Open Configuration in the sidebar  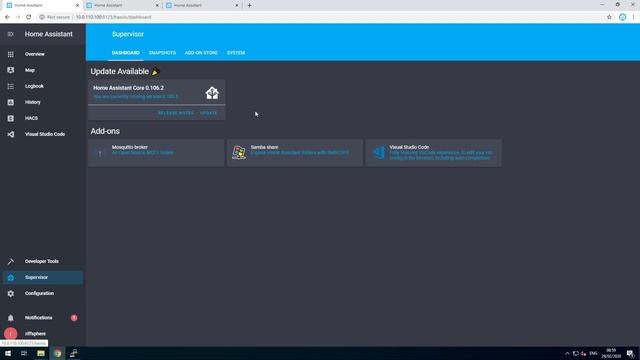click(39, 293)
